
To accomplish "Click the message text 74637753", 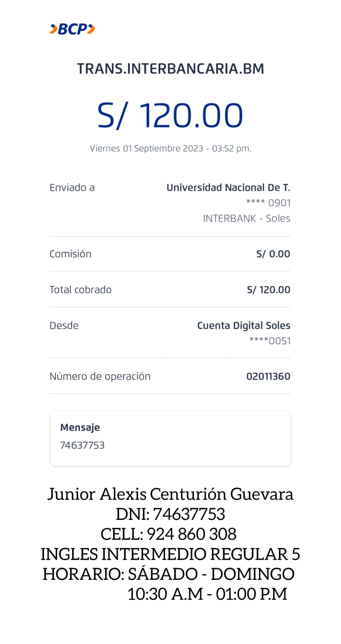I will coord(82,445).
